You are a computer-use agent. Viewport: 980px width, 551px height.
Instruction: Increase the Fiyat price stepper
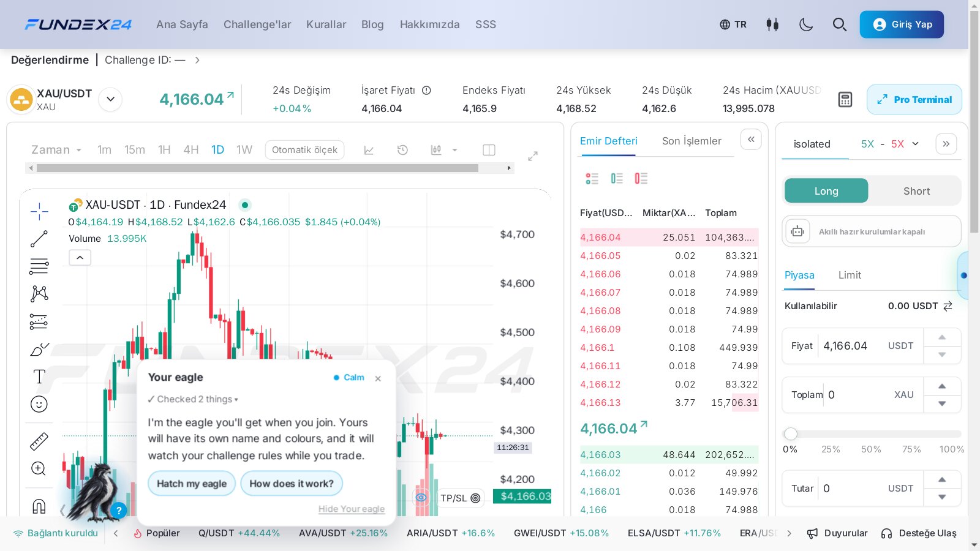tap(942, 337)
